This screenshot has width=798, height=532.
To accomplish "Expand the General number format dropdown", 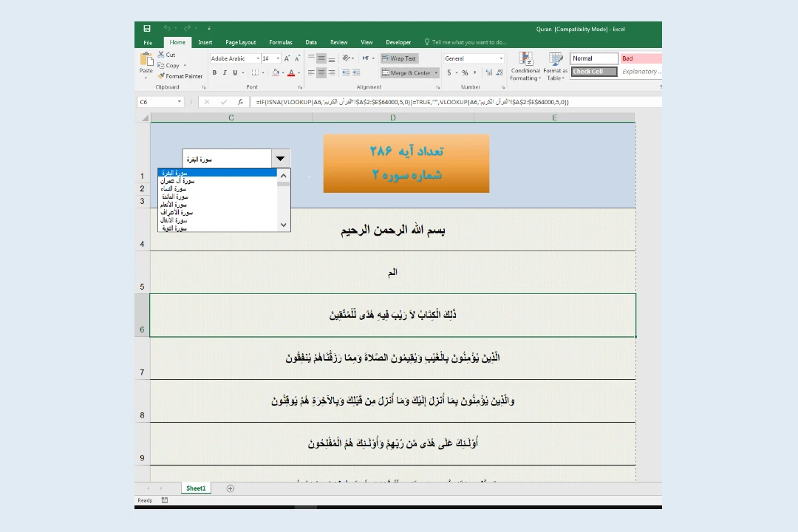I will (x=501, y=58).
